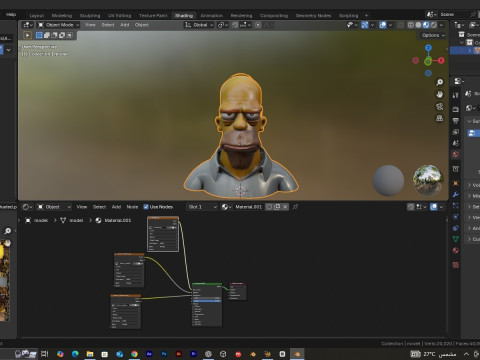Click the add workspace plus button
This screenshot has height=360, width=480.
(x=366, y=16)
